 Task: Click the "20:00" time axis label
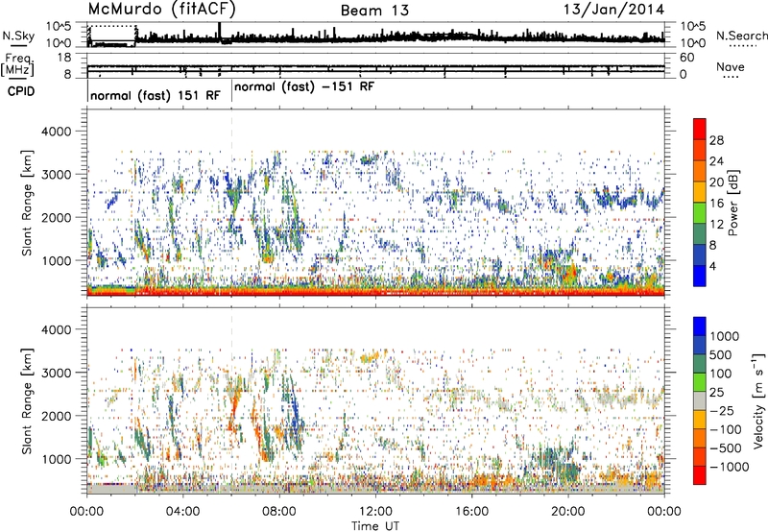pyautogui.click(x=568, y=512)
